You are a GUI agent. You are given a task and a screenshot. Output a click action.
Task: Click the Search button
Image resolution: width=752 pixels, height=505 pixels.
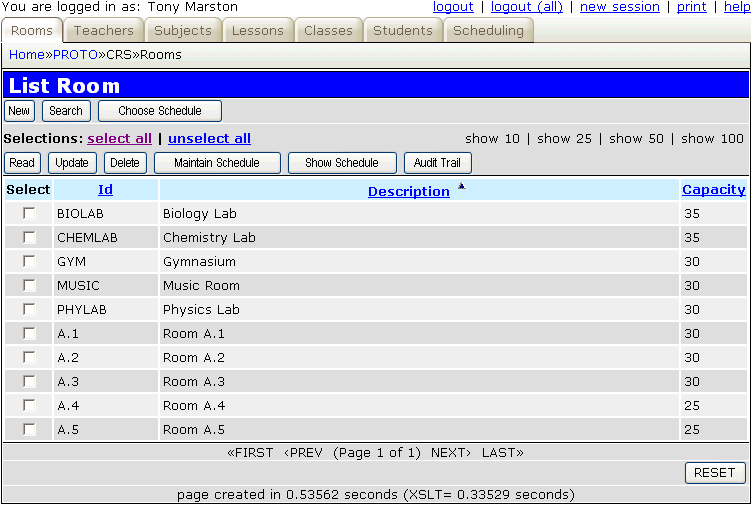click(66, 111)
